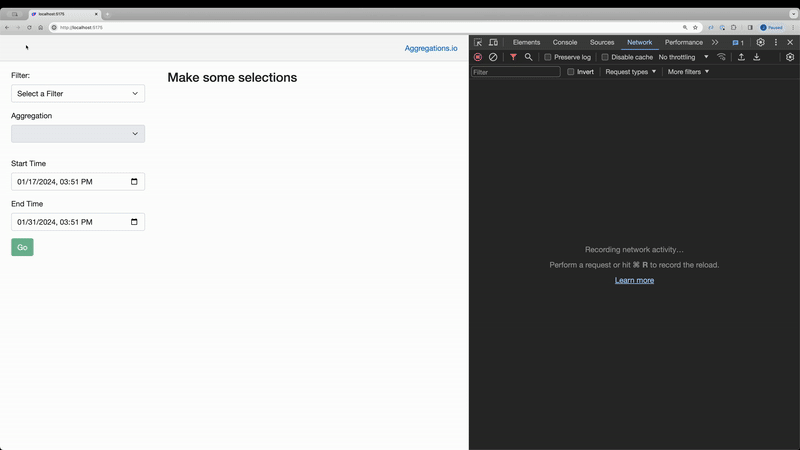The height and width of the screenshot is (450, 800).
Task: Open calendar picker in End Time field
Action: [134, 222]
